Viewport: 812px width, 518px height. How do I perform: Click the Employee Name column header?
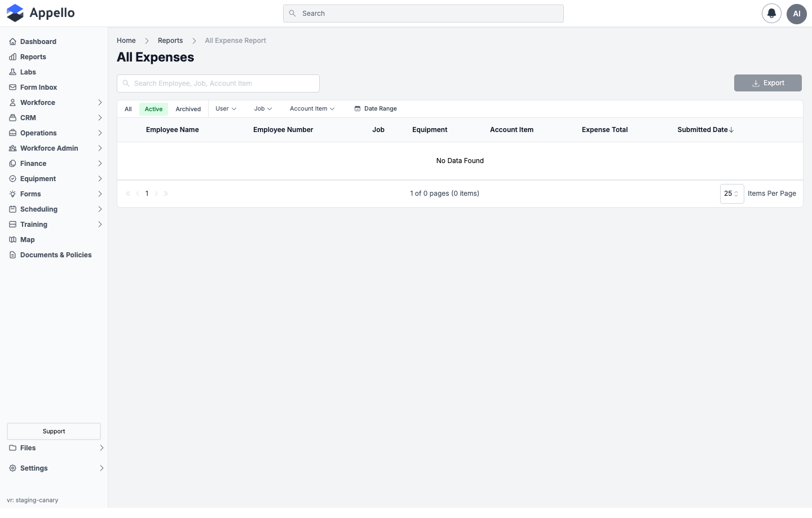[x=173, y=130]
